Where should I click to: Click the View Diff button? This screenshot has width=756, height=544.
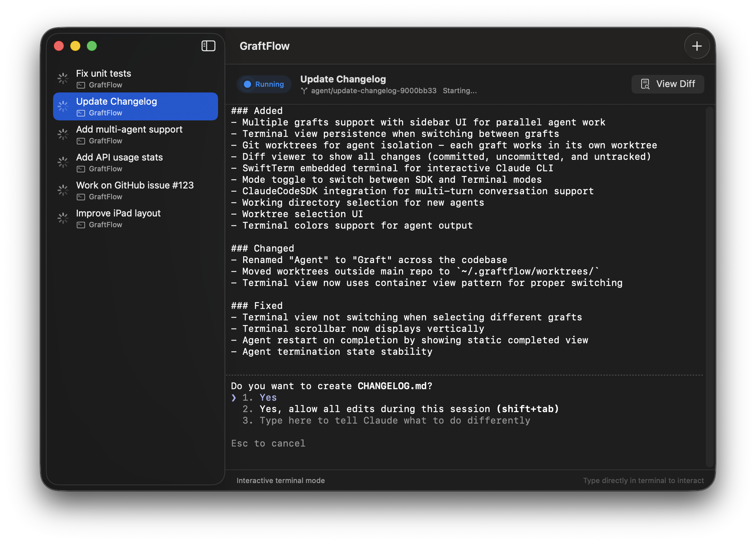pyautogui.click(x=667, y=84)
